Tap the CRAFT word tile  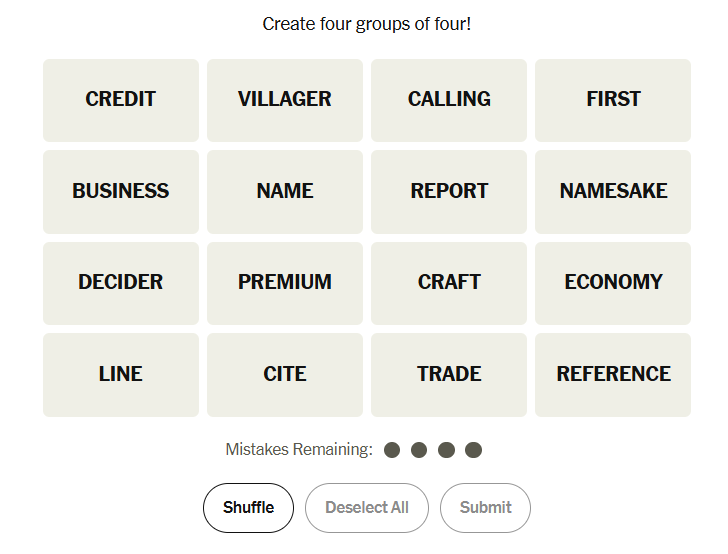449,283
